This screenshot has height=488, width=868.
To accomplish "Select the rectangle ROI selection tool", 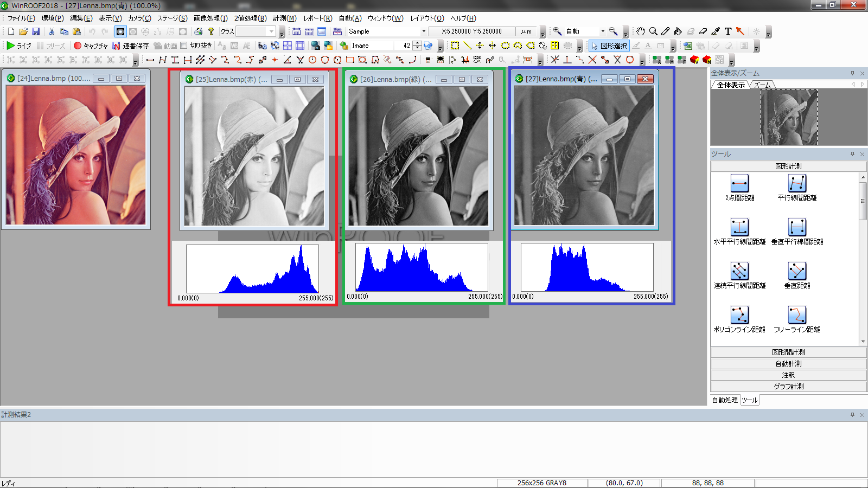I will tap(455, 46).
